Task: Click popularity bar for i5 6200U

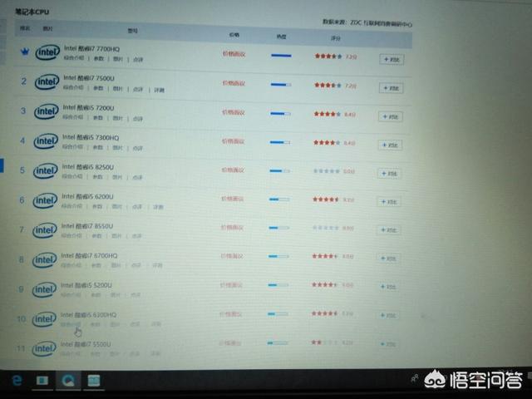Action: tap(279, 199)
